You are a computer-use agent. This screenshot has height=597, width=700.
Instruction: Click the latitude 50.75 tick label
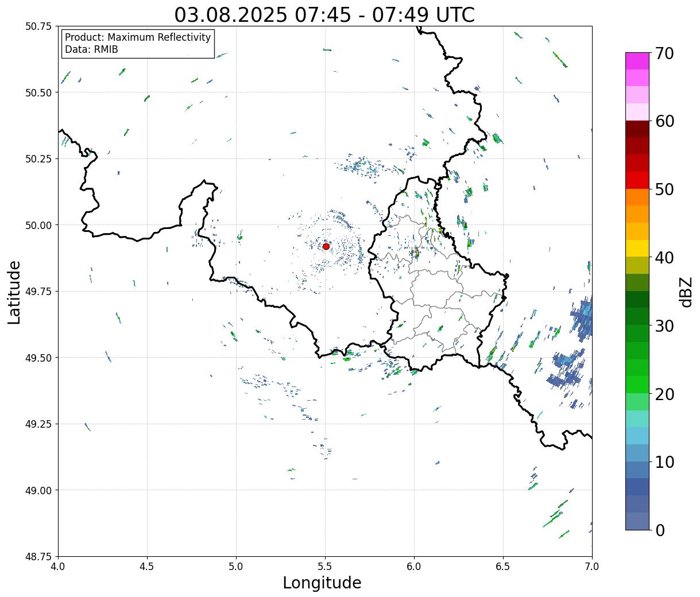[38, 26]
